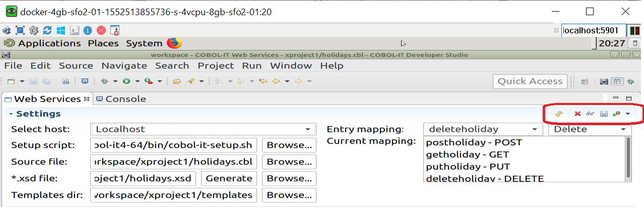Open the External Tools dropdown arrow
This screenshot has height=209, width=644.
(160, 81)
